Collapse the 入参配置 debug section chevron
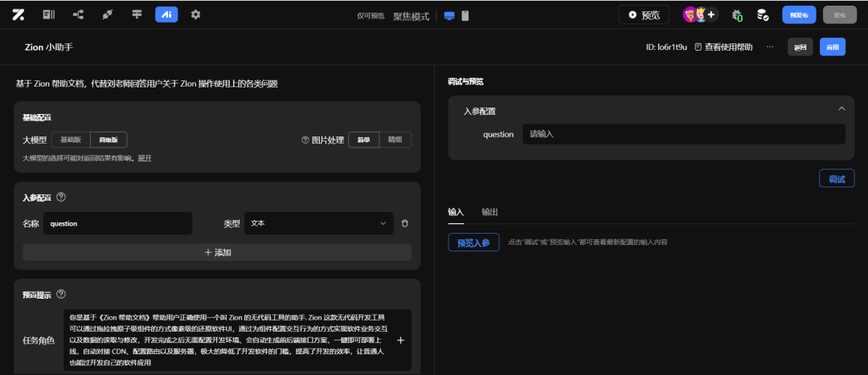 (841, 109)
